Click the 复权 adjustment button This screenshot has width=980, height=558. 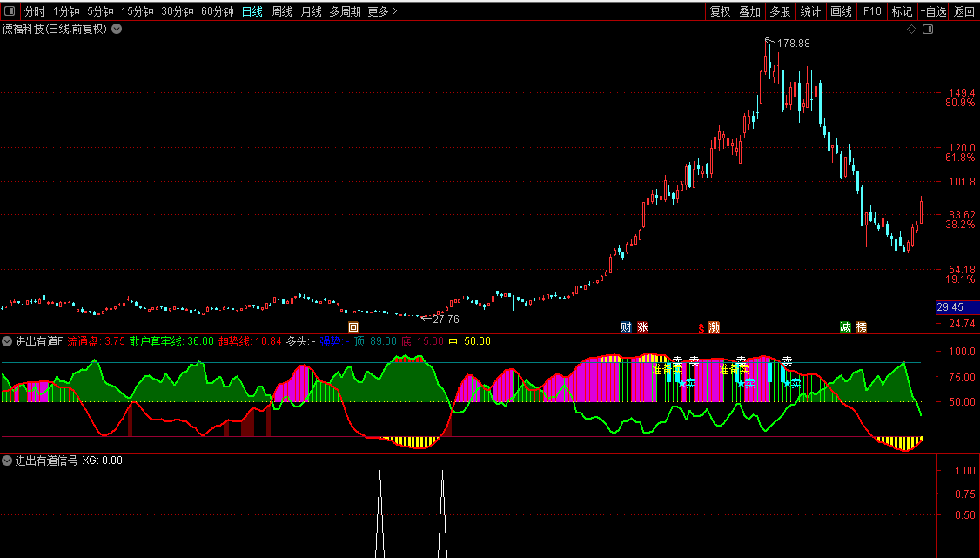pyautogui.click(x=721, y=11)
